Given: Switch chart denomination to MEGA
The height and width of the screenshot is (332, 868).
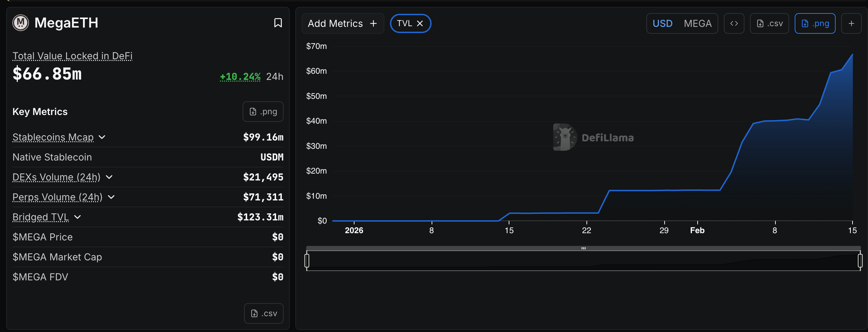Looking at the screenshot, I should (x=698, y=23).
